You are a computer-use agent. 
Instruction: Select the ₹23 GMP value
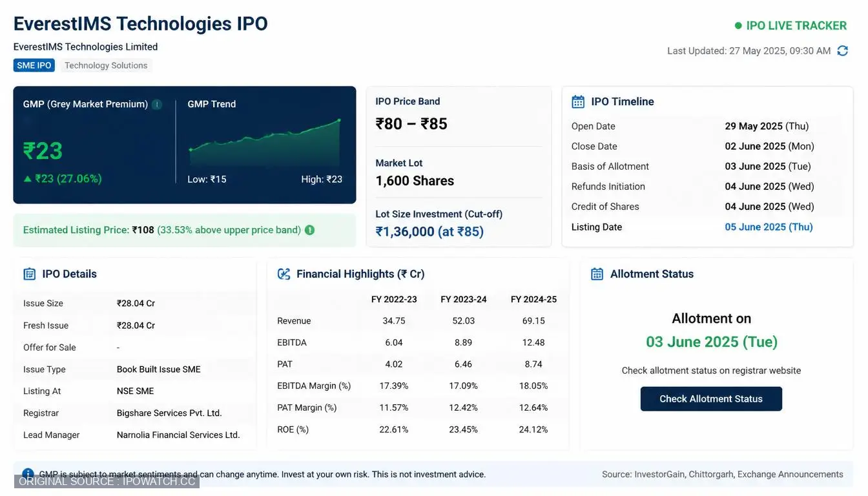point(43,151)
